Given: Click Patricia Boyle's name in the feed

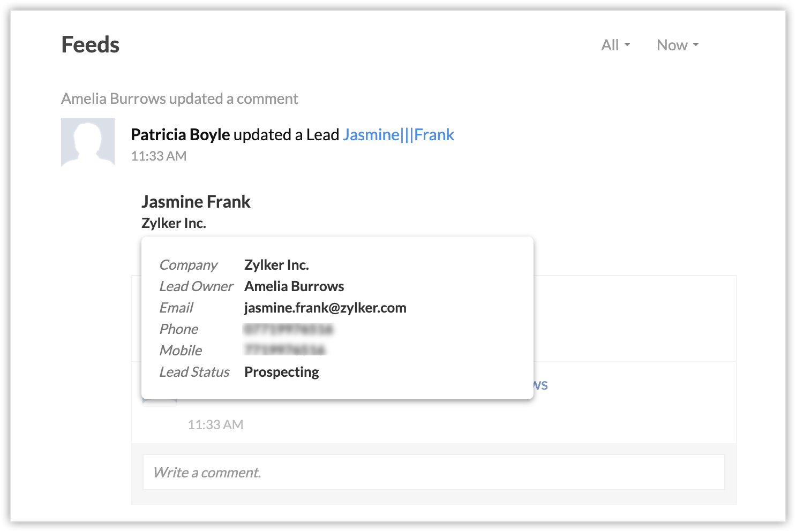Looking at the screenshot, I should pos(180,135).
